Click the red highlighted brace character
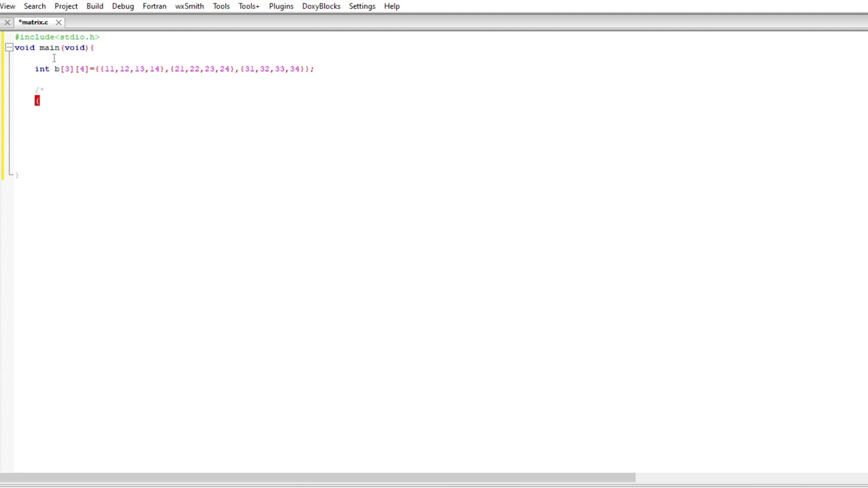 37,100
